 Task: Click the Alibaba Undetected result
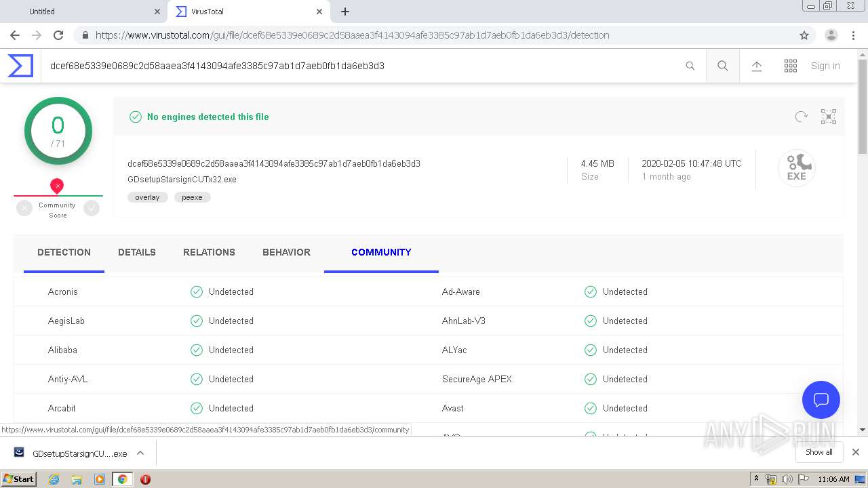point(231,350)
